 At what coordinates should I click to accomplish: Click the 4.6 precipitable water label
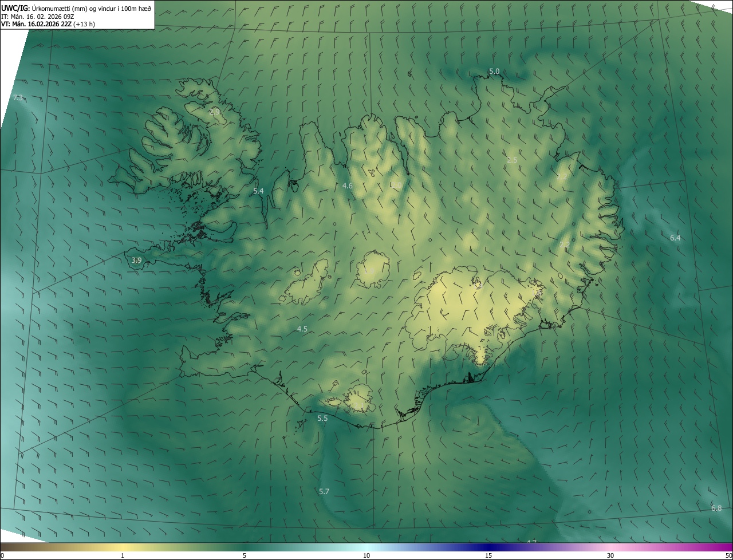(348, 186)
